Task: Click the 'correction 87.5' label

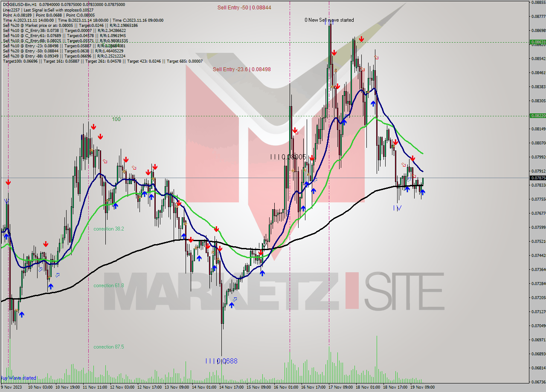Action: tap(109, 347)
